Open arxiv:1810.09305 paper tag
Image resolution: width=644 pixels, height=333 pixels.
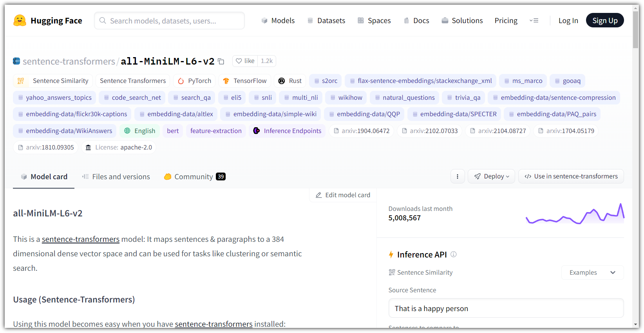(x=46, y=147)
